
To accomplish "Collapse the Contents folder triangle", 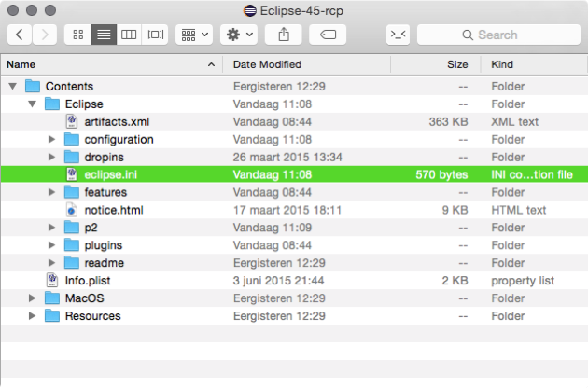I will pos(13,86).
